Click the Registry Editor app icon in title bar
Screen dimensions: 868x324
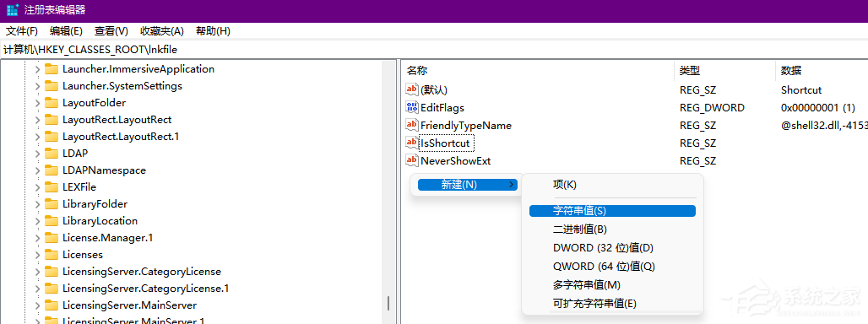12,10
